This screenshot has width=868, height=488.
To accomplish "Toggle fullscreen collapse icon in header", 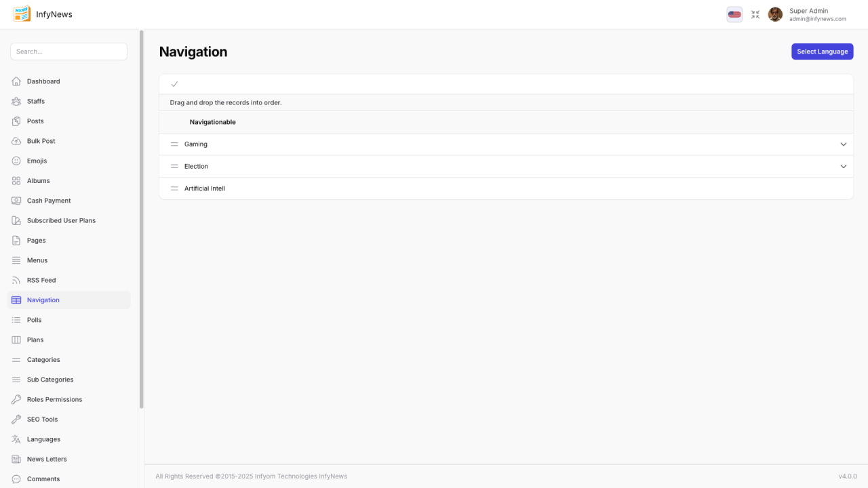I will pos(755,14).
